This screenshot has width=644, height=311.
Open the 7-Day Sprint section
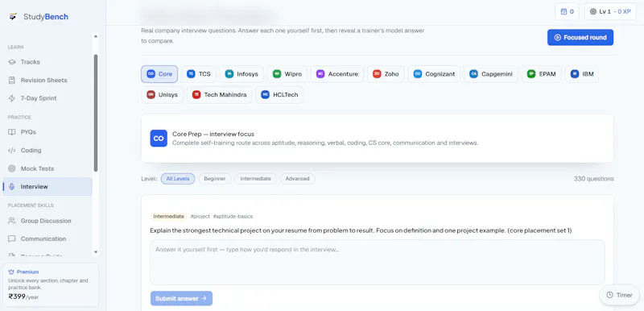[47, 98]
